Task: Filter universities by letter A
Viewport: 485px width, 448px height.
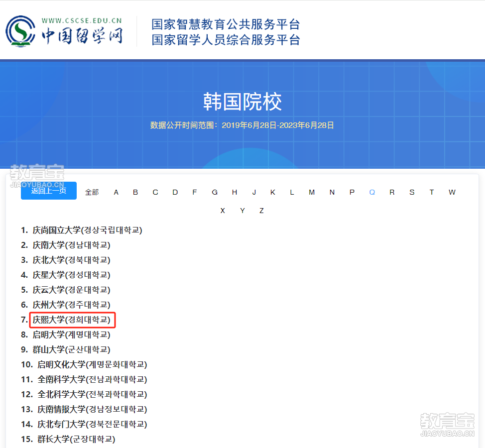Action: pos(116,192)
